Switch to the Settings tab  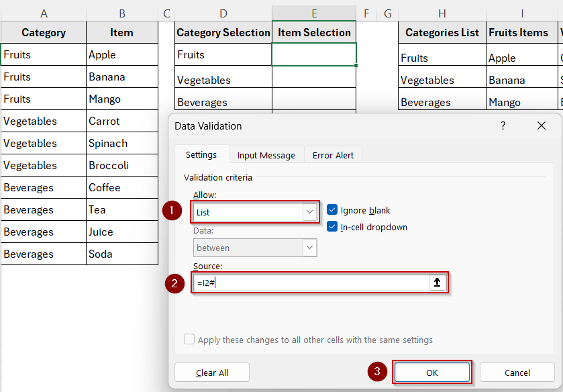pos(201,155)
